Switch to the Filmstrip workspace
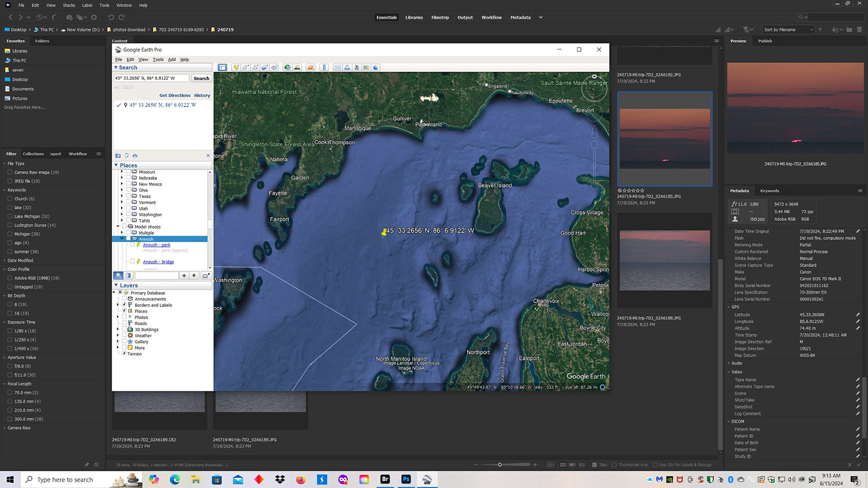Screen dimensions: 868x488 [x=440, y=17]
